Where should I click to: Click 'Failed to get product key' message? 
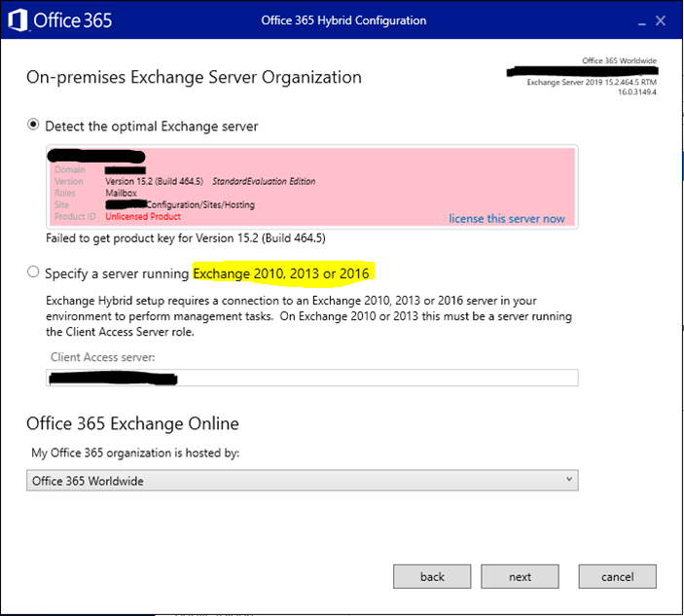pyautogui.click(x=186, y=238)
